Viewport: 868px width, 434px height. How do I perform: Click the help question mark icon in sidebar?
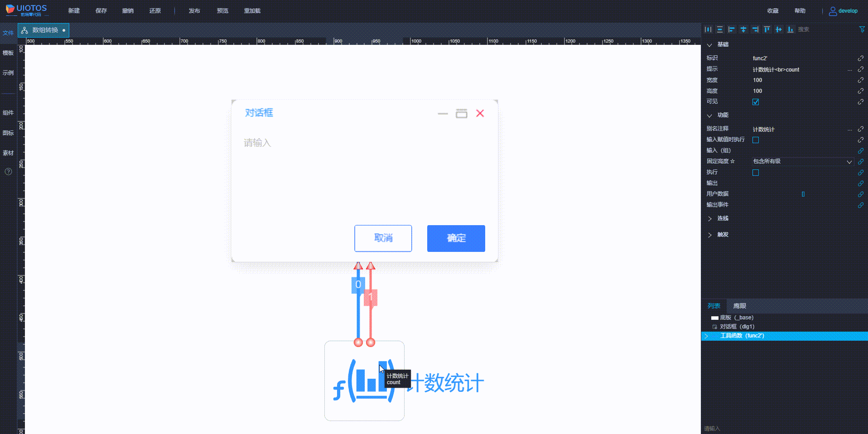coord(8,172)
